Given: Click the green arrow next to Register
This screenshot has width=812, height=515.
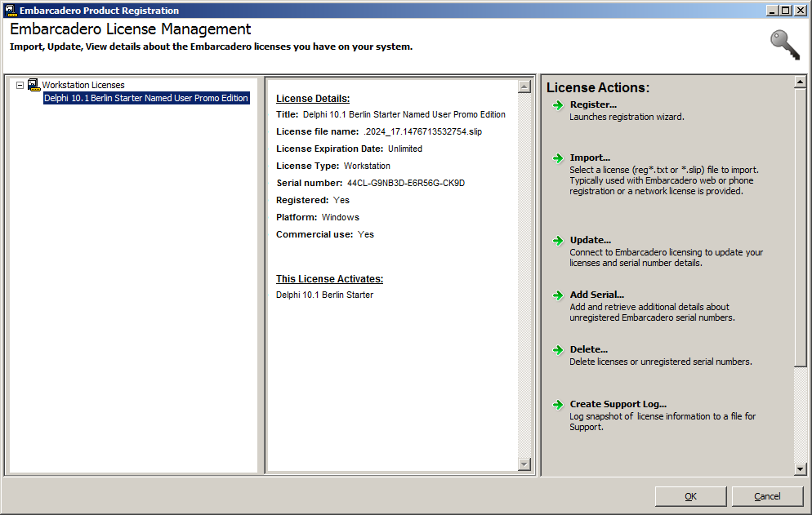Looking at the screenshot, I should click(558, 105).
